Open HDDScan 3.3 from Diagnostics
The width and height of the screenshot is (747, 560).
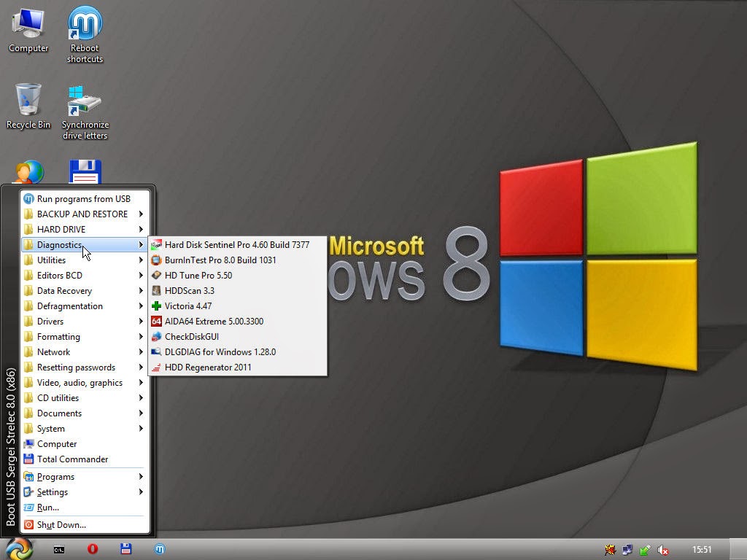tap(237, 290)
